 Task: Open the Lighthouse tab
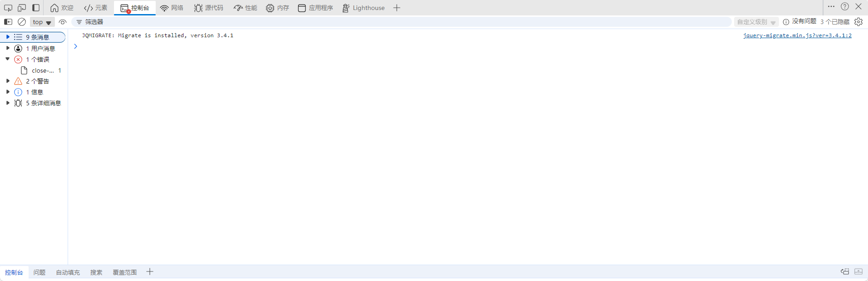tap(363, 8)
